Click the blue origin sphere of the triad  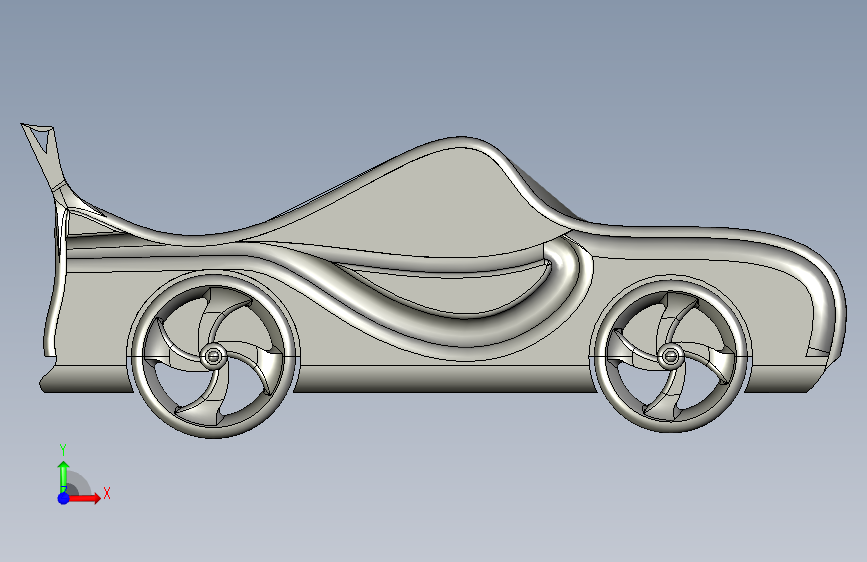click(x=64, y=498)
